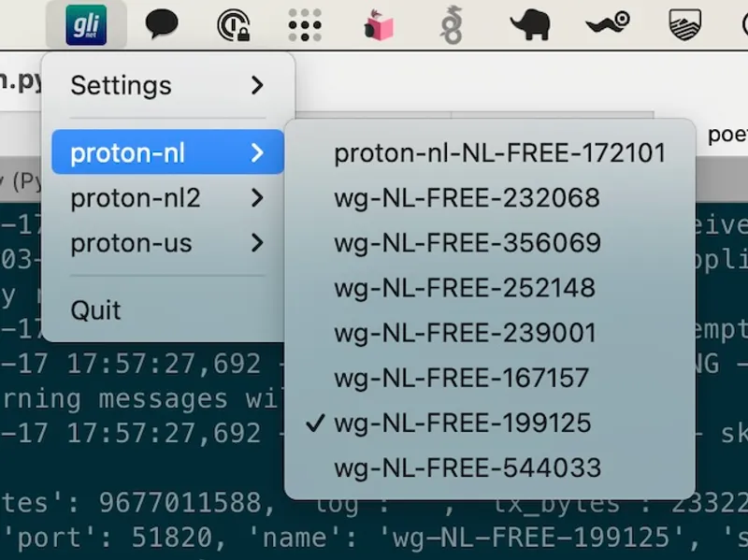The image size is (748, 560).
Task: Choose server proton-nl-NL-FREE-172101
Action: tap(499, 153)
